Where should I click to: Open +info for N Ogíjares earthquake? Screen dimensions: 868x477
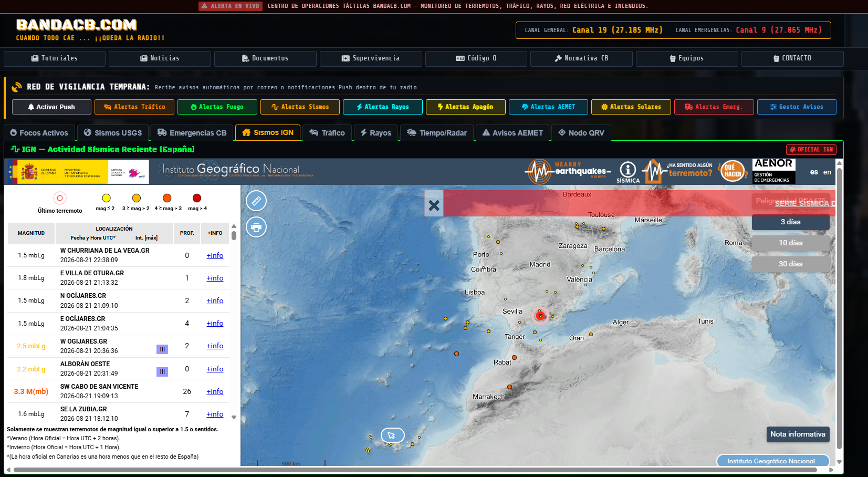pyautogui.click(x=215, y=301)
